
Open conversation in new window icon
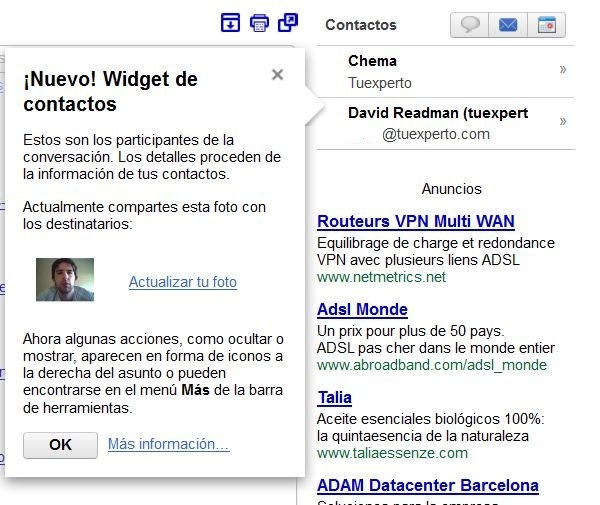(x=288, y=23)
